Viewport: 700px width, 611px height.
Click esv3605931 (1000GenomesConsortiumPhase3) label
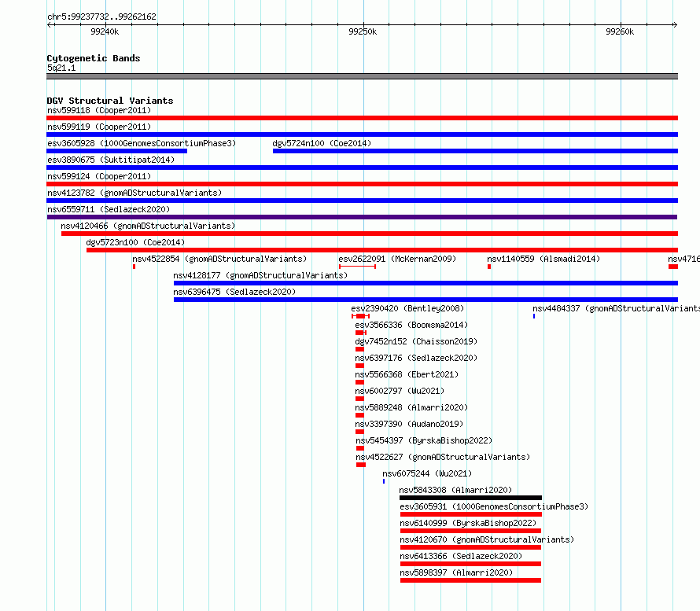[494, 506]
